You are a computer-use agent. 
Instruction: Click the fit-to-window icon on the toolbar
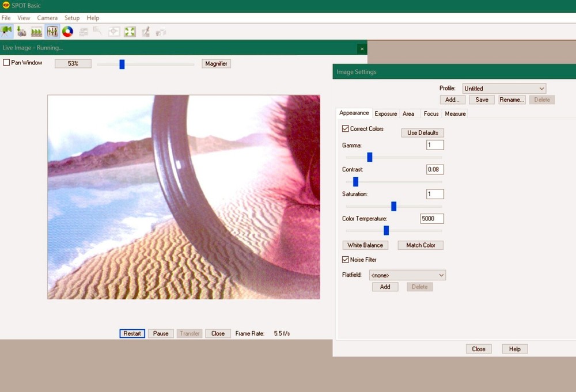[114, 31]
